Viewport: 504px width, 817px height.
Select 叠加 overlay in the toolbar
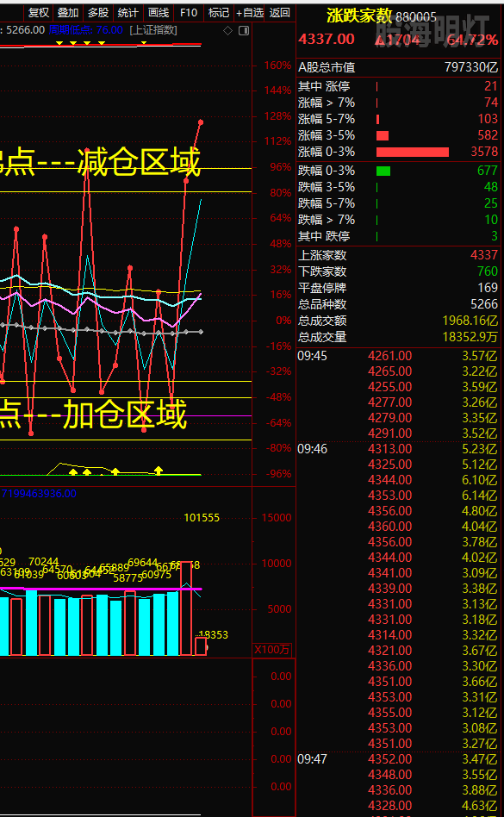(68, 13)
